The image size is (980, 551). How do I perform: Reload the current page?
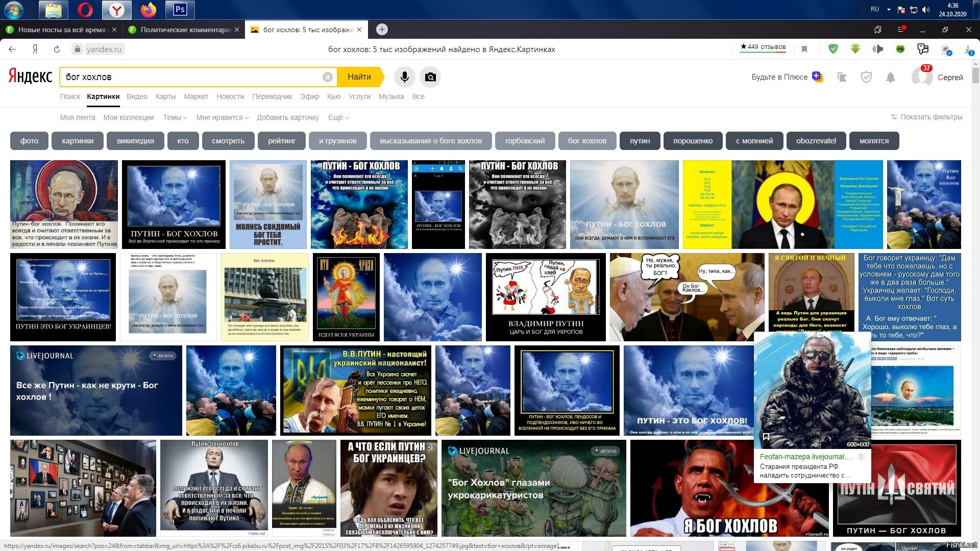click(57, 49)
